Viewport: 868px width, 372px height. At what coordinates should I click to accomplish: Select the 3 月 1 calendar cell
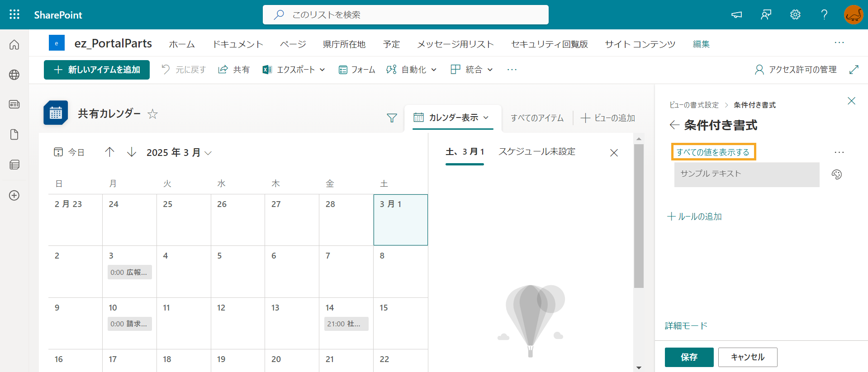click(401, 220)
